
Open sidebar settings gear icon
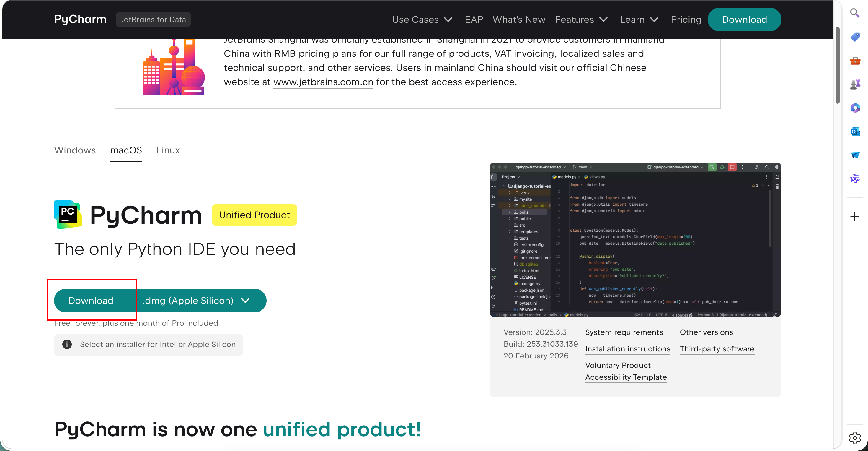(x=854, y=438)
